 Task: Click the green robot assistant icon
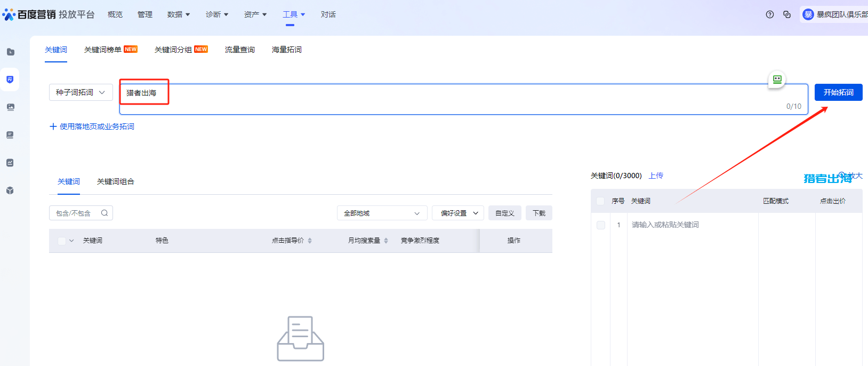coord(777,79)
